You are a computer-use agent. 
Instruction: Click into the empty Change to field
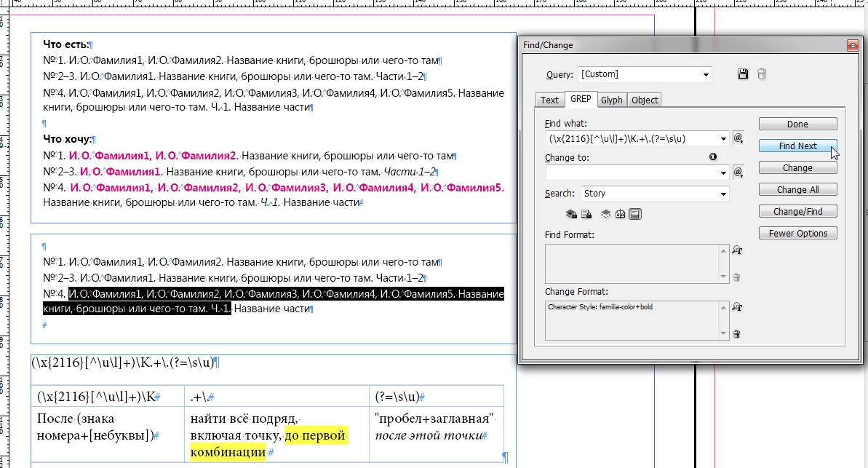tap(631, 172)
